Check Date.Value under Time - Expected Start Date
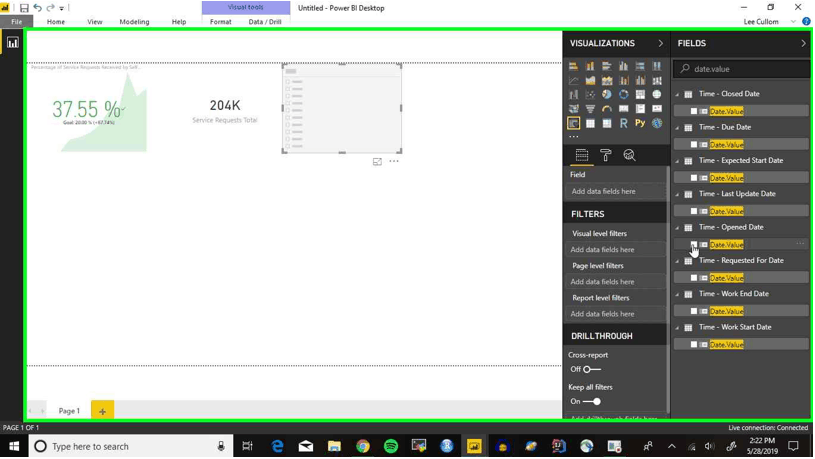Image resolution: width=815 pixels, height=459 pixels. tap(693, 178)
